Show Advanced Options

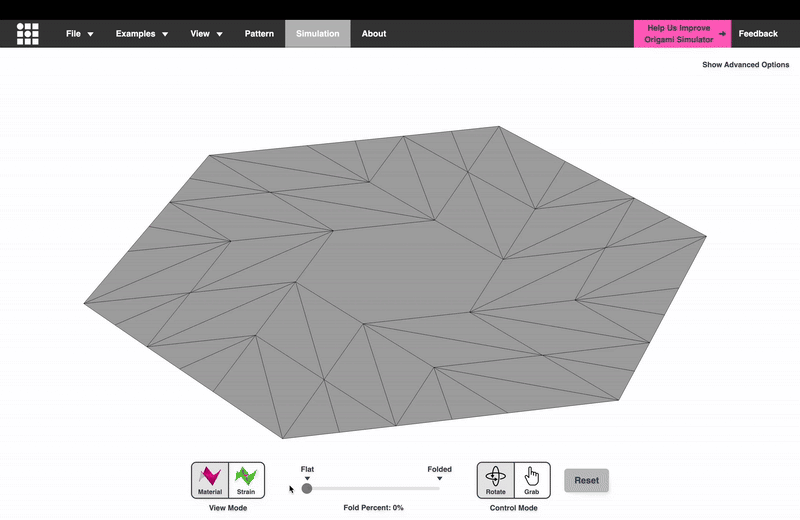point(745,65)
